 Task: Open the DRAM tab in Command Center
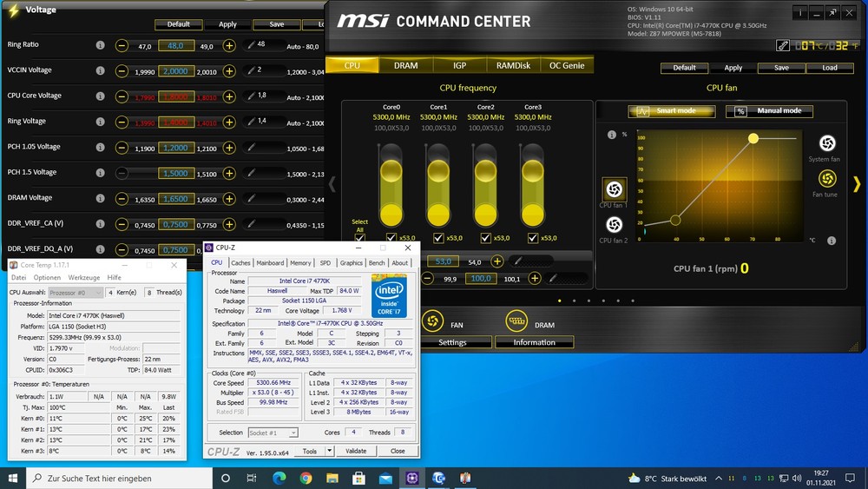[x=405, y=65]
